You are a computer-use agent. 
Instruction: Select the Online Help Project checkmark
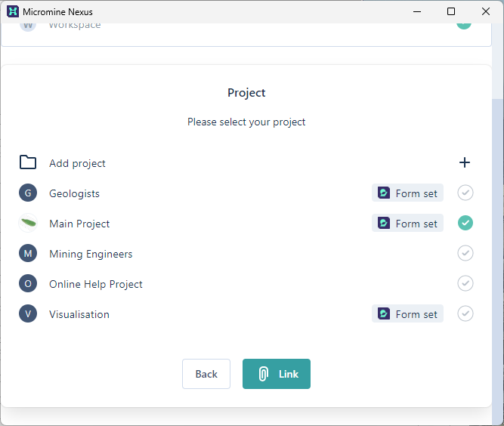465,284
